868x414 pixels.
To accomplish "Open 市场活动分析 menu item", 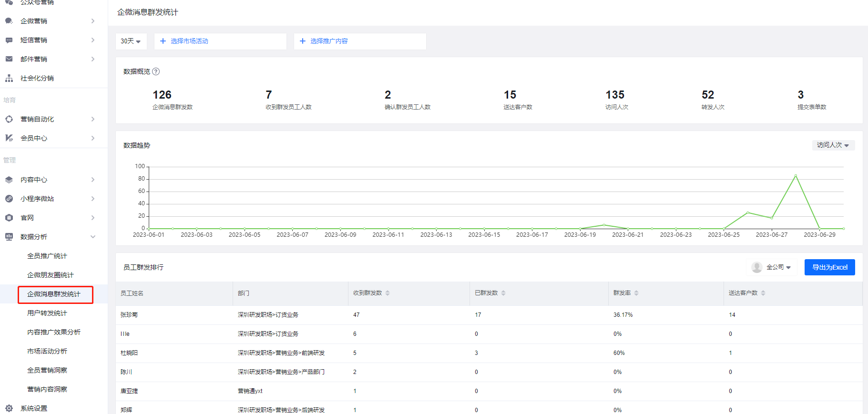I will 47,351.
